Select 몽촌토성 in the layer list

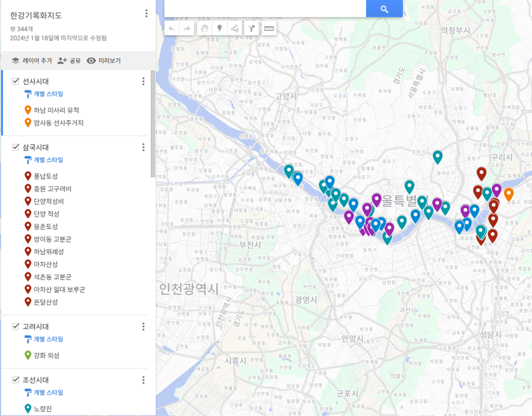coord(46,227)
